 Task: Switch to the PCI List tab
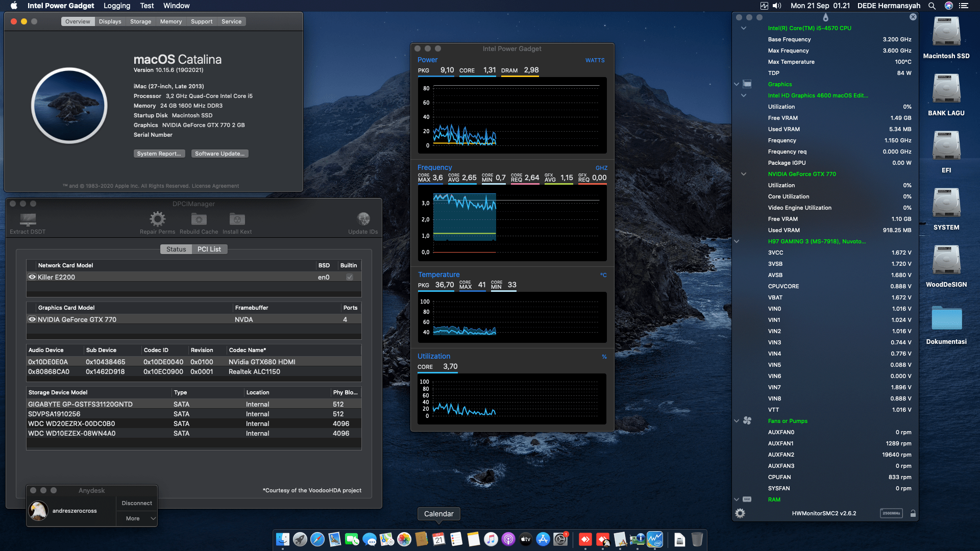209,249
